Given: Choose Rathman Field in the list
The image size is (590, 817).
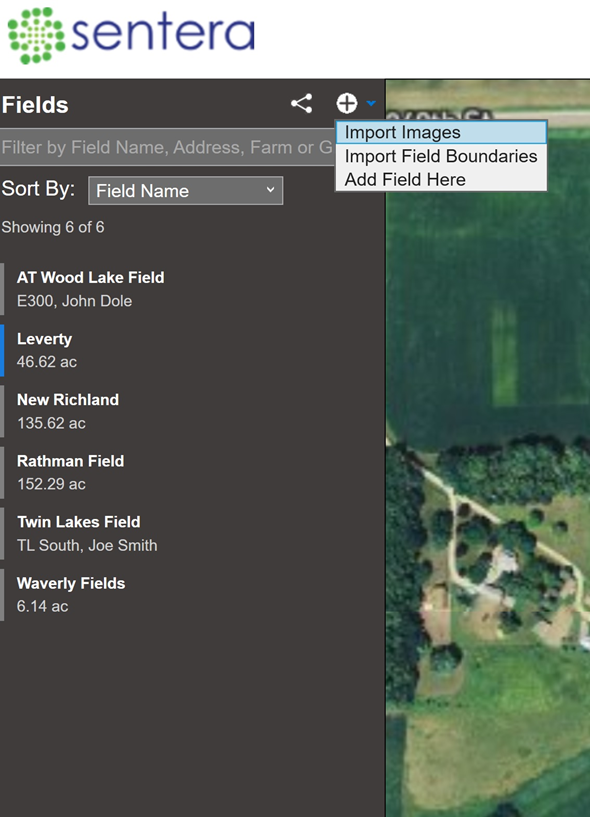Looking at the screenshot, I should tap(193, 473).
